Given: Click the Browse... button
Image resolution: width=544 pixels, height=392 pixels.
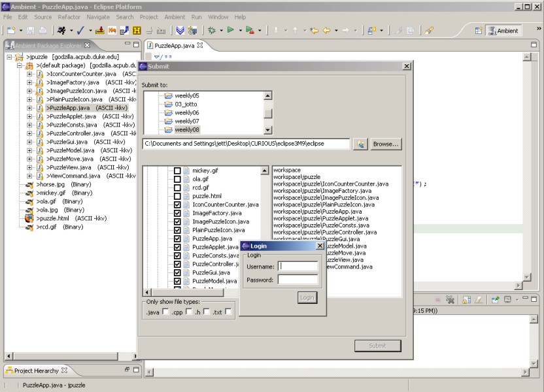Looking at the screenshot, I should pyautogui.click(x=386, y=144).
